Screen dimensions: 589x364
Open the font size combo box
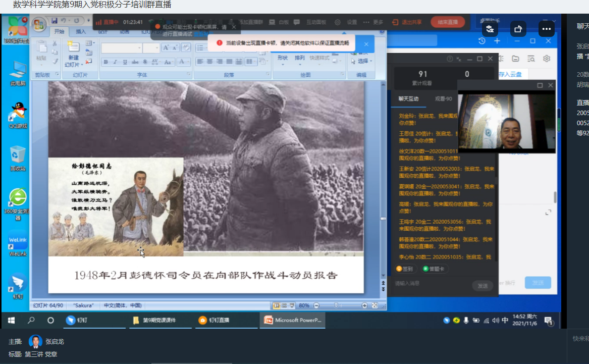pyautogui.click(x=151, y=47)
